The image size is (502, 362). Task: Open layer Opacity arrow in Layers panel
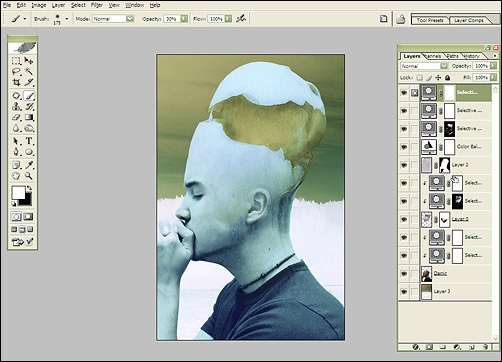point(493,66)
